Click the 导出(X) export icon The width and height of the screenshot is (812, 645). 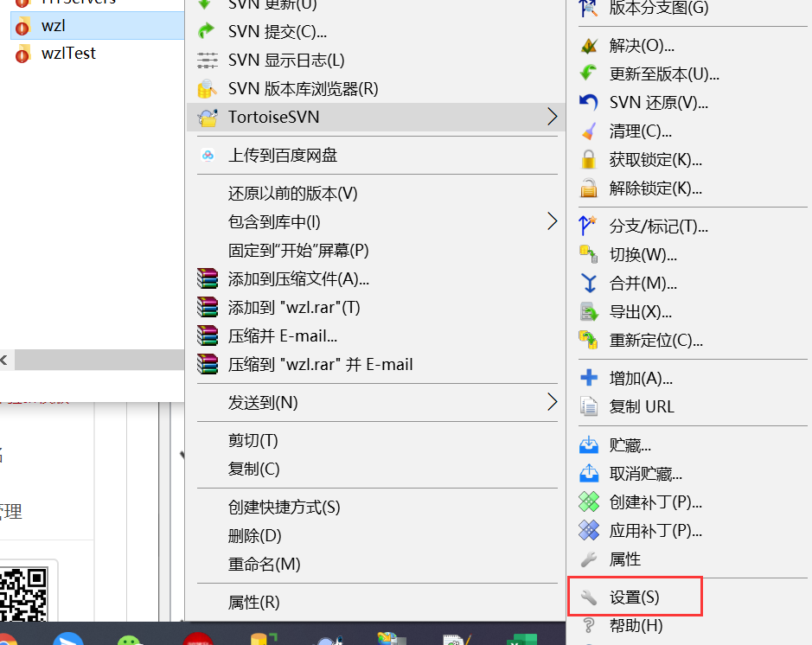tap(589, 311)
